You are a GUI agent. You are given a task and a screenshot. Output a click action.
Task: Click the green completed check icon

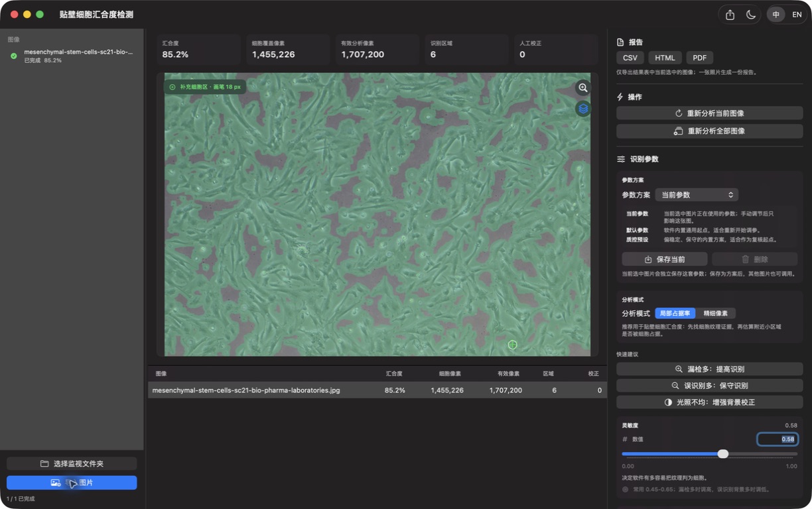tap(14, 56)
